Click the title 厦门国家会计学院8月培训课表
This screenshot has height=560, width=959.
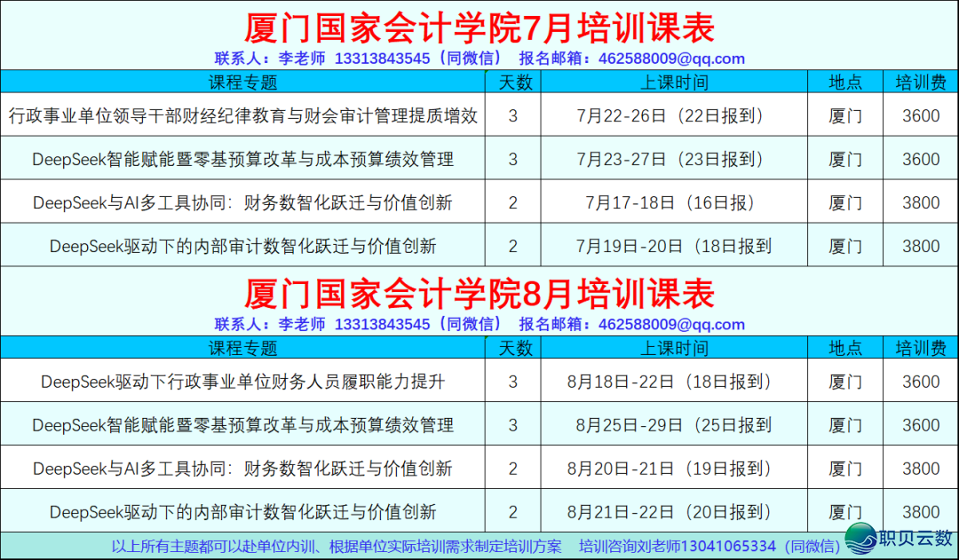(x=479, y=294)
